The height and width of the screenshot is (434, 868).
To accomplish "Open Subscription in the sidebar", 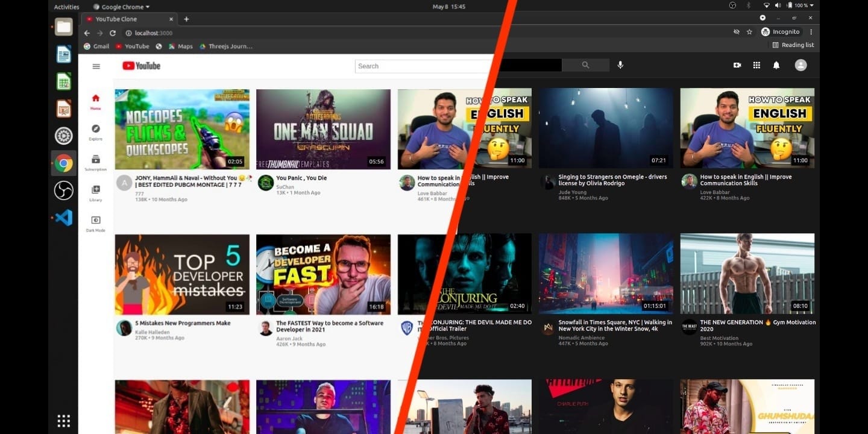I will pyautogui.click(x=95, y=163).
